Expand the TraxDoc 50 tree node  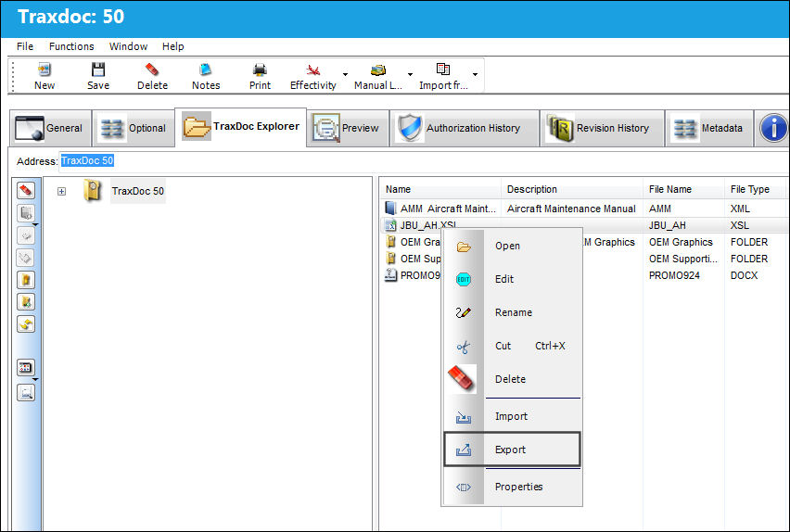click(x=61, y=192)
